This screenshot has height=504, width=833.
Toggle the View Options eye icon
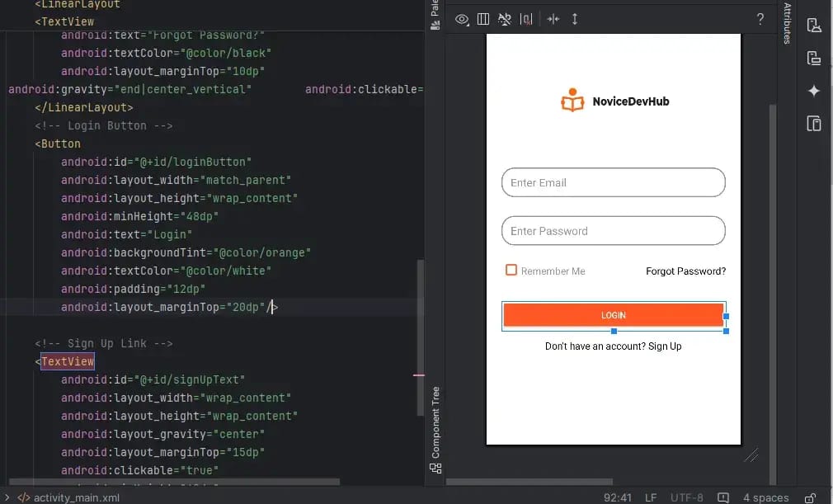click(x=462, y=19)
